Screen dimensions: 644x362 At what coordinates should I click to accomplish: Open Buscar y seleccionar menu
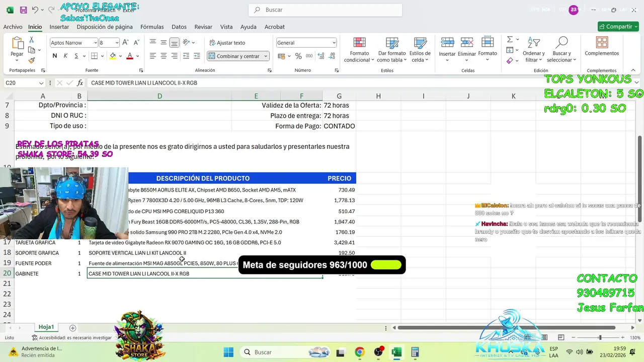561,50
